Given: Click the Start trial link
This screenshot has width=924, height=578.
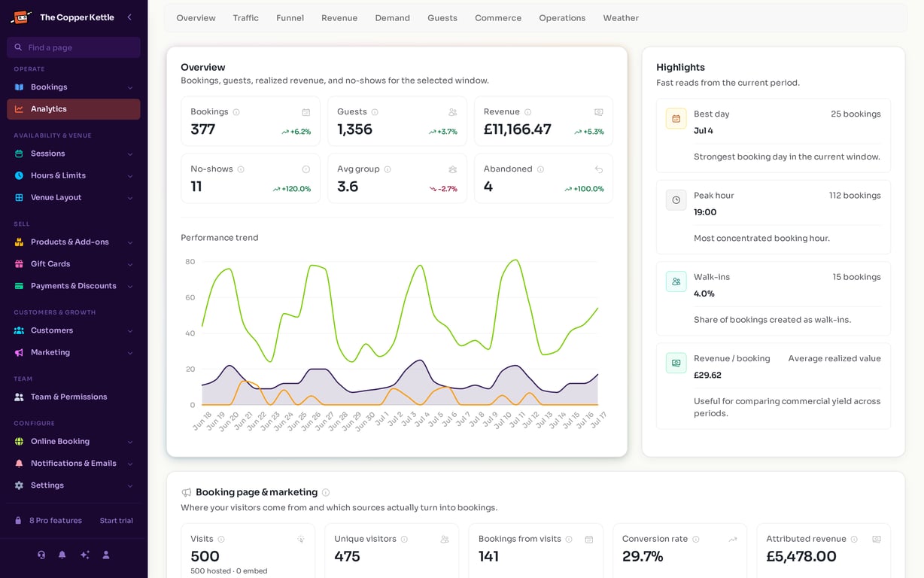Looking at the screenshot, I should click(x=116, y=521).
